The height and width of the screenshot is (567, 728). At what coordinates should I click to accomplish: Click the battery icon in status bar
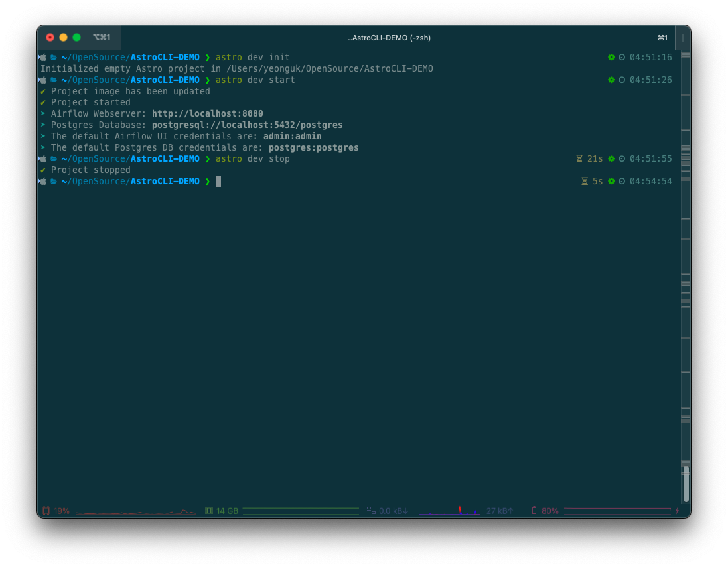point(534,511)
